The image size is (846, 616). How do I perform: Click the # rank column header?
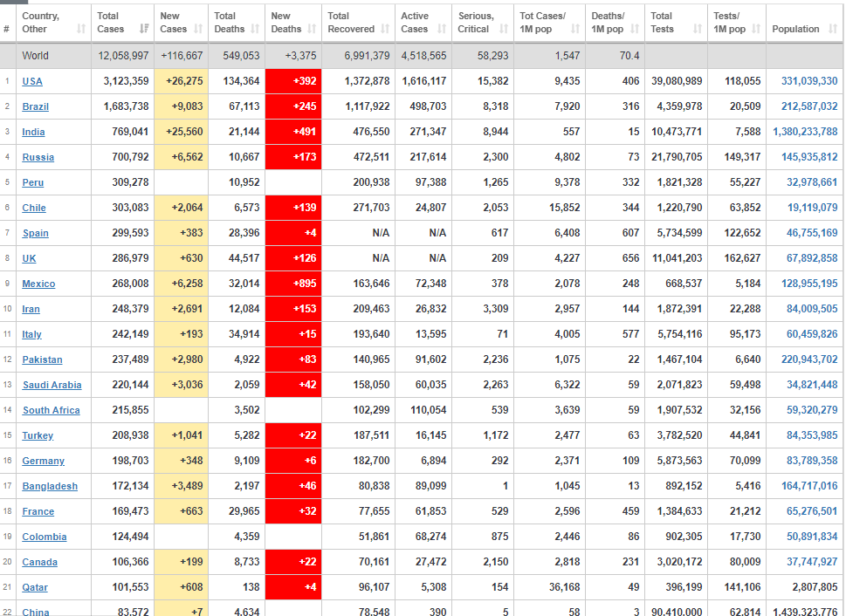[7, 29]
